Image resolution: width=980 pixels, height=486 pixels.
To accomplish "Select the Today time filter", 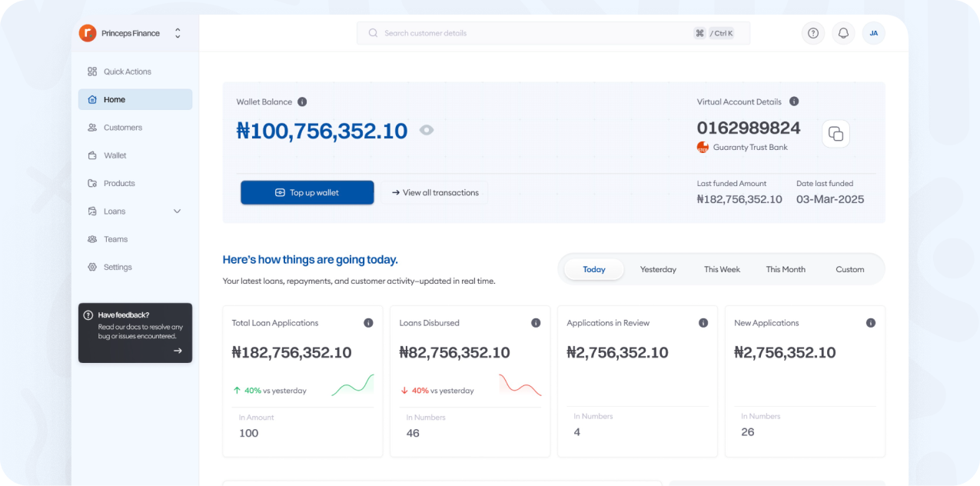I will pos(594,270).
